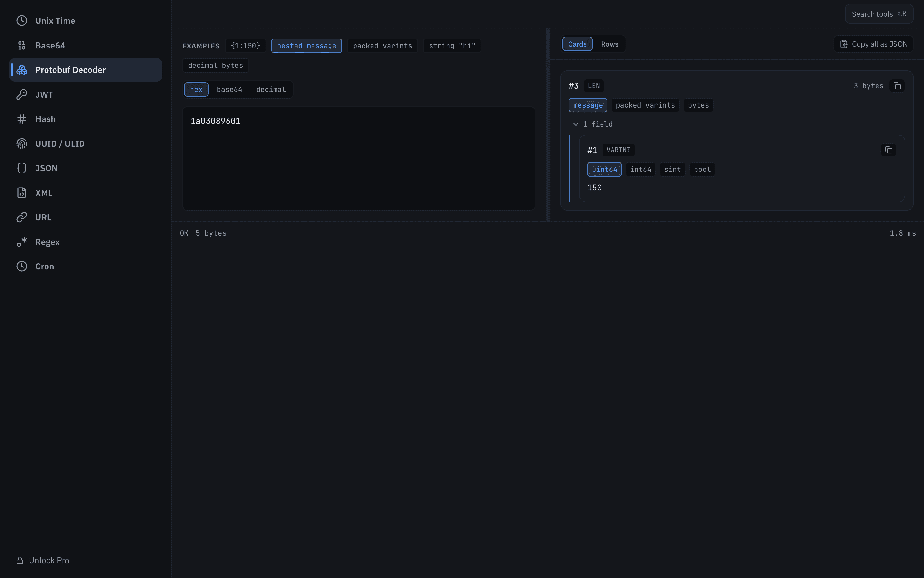Click the '3 bytes' size label
Screen dimensions: 924x578
868,86
